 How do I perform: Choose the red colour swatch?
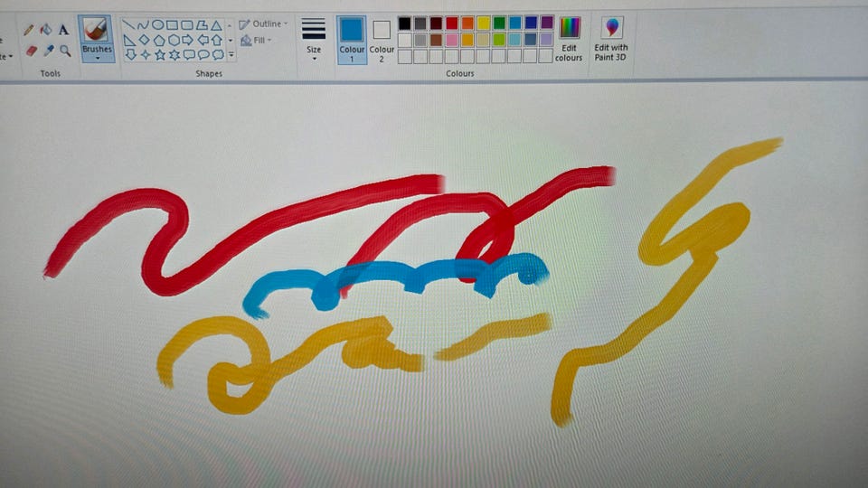click(x=452, y=23)
